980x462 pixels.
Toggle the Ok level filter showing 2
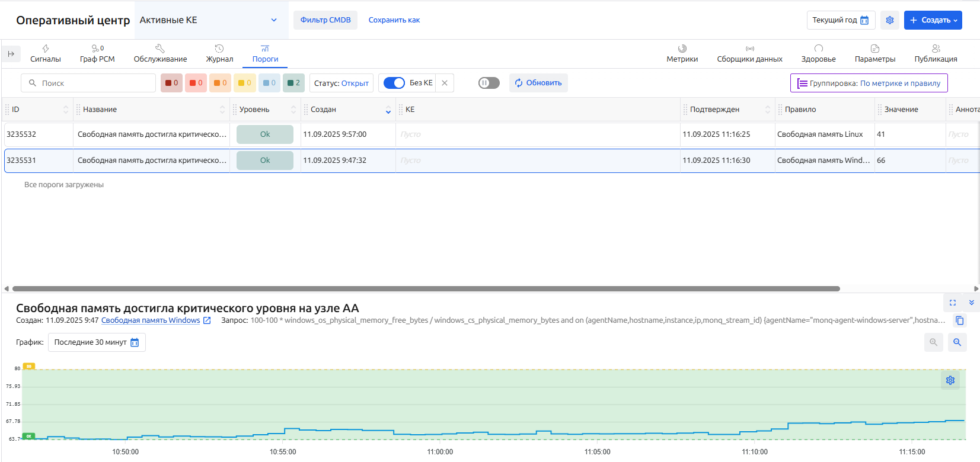click(x=293, y=83)
